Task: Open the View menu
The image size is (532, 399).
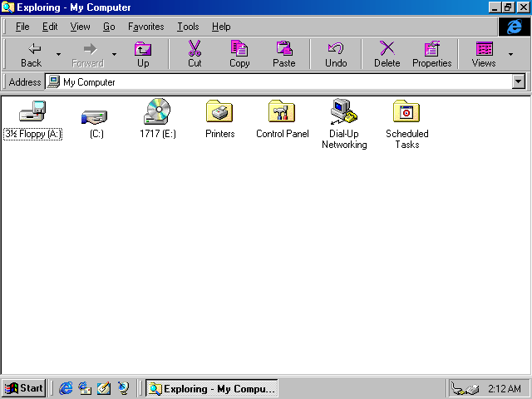Action: point(80,27)
